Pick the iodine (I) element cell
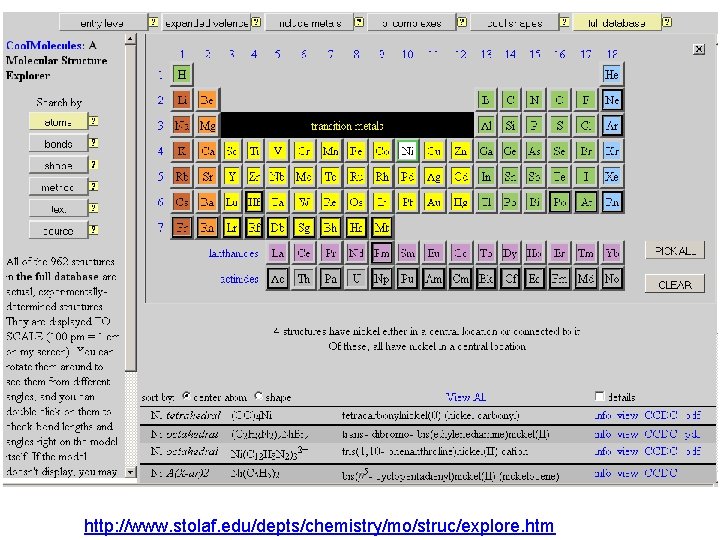The width and height of the screenshot is (720, 540). (585, 176)
